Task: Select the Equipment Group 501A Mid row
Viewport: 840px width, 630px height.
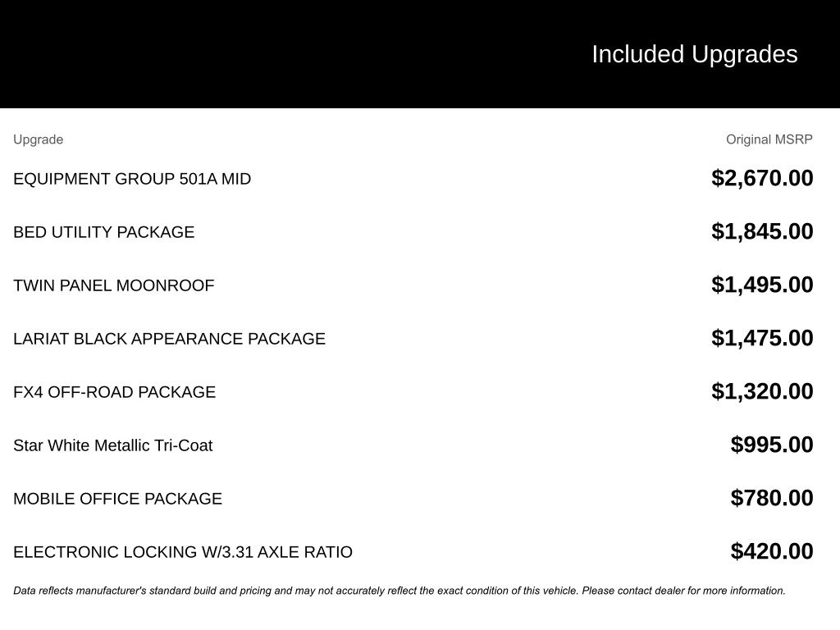Action: click(x=132, y=179)
